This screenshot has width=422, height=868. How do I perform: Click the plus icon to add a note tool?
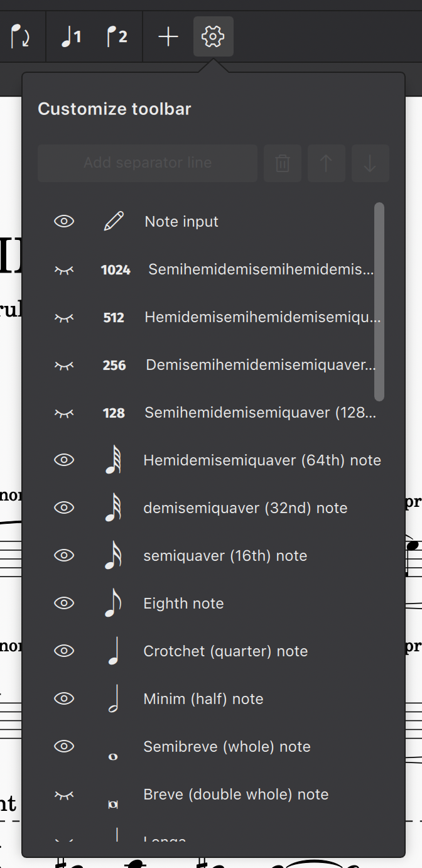(x=168, y=36)
